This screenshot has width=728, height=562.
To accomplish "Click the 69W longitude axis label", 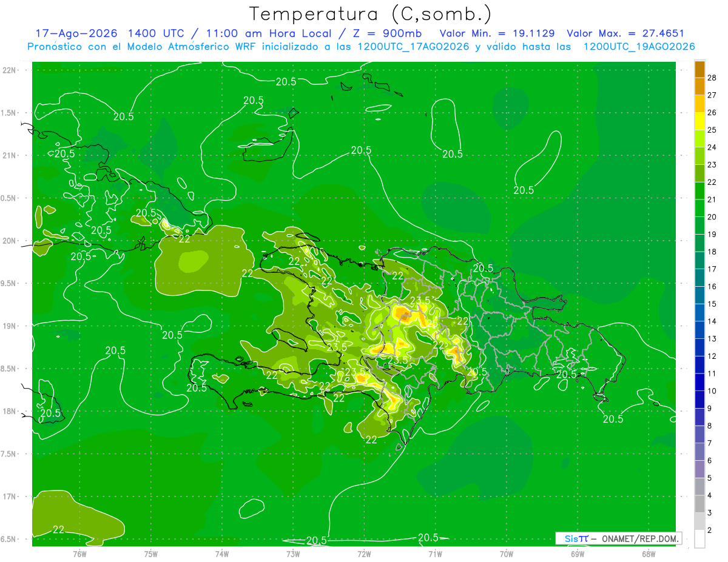I will click(577, 554).
